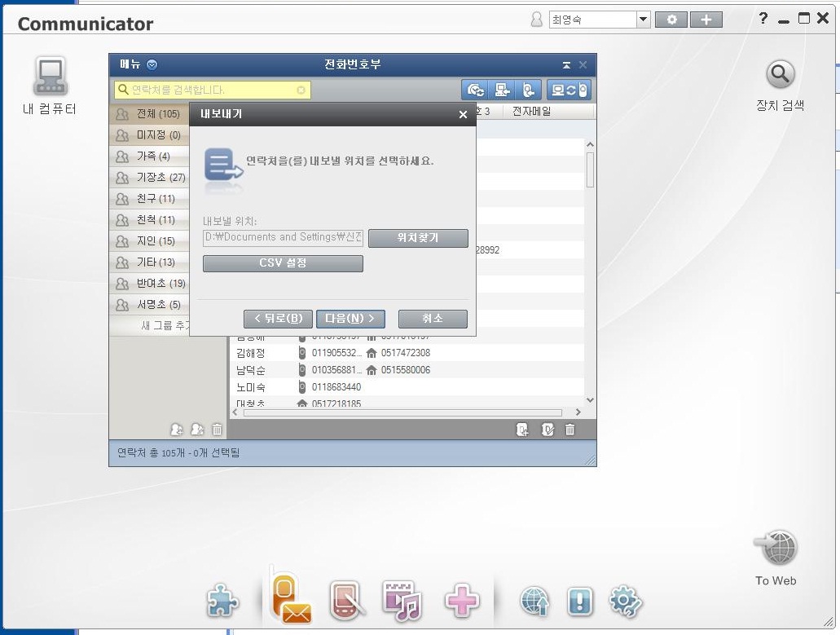This screenshot has height=635, width=840.
Task: Select the 반여초 (19) group
Action: 149,283
